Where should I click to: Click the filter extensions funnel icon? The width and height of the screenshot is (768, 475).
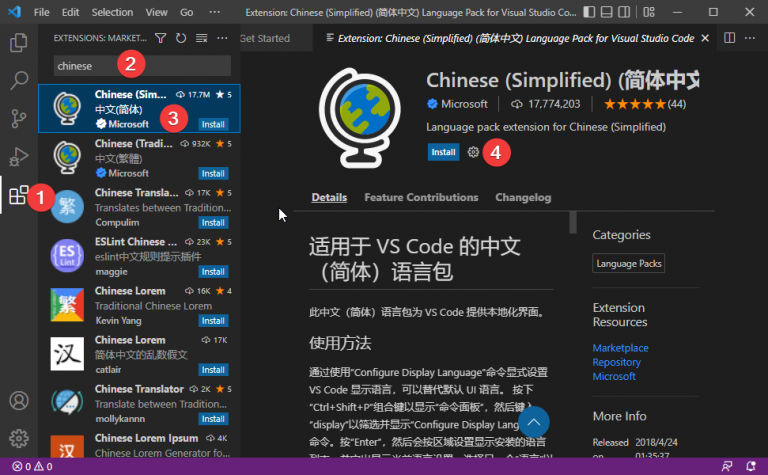click(x=160, y=38)
